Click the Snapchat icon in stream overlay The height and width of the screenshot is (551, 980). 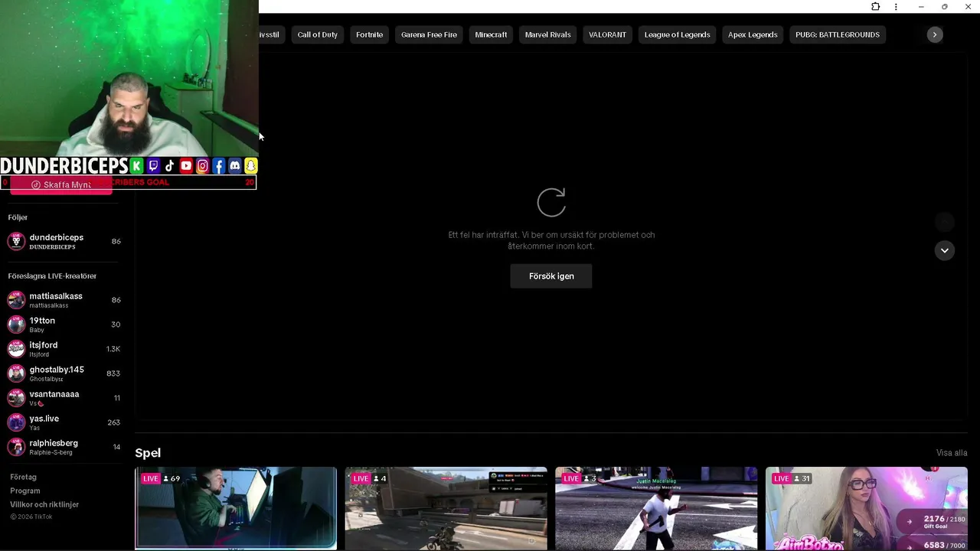click(250, 166)
